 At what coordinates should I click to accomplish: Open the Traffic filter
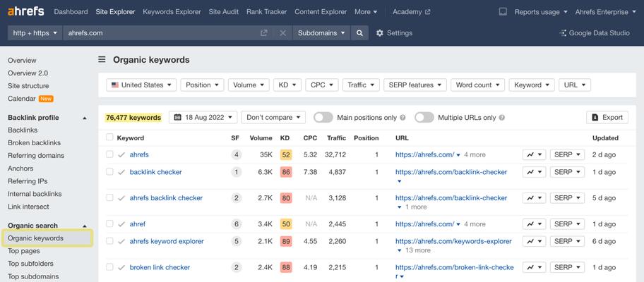tap(361, 85)
